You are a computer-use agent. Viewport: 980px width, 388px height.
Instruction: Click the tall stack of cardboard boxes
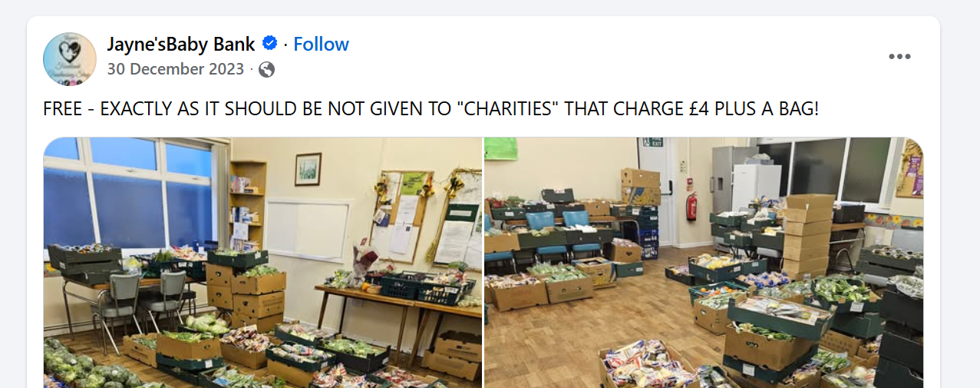click(x=809, y=234)
